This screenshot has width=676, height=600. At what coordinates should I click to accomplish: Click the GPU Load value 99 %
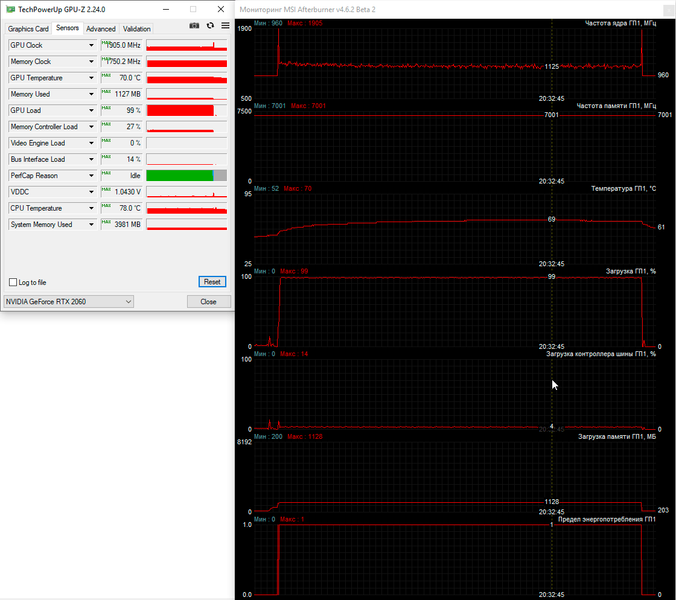tap(122, 110)
